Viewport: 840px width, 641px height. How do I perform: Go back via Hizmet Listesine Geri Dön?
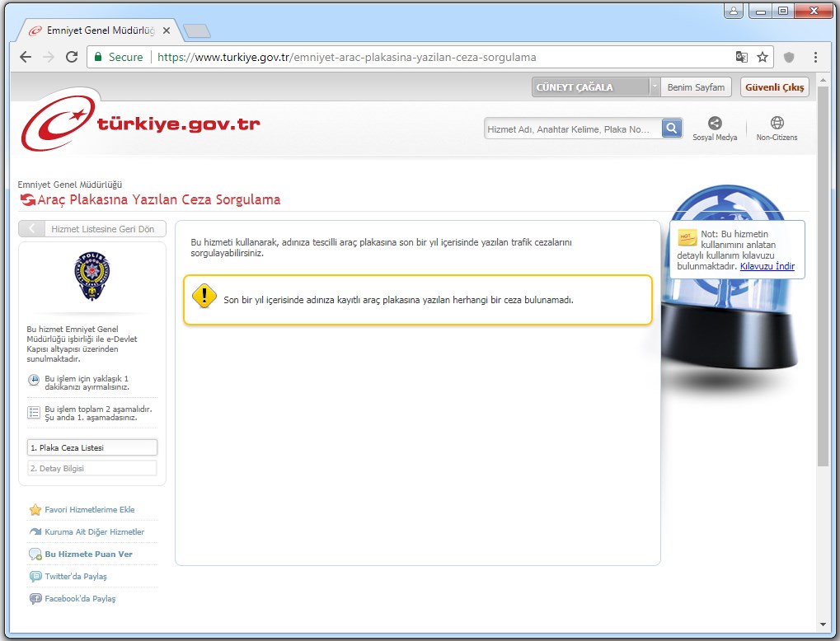click(92, 229)
